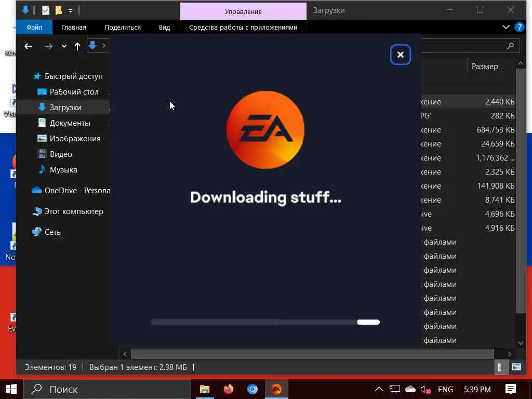Select file sized 8,741 КБ
Image resolution: width=532 pixels, height=399 pixels.
point(499,200)
